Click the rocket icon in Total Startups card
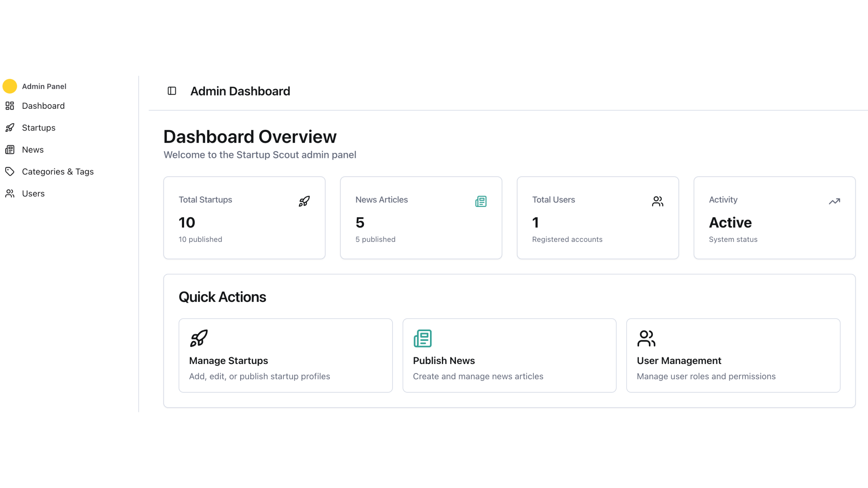868x488 pixels. (x=304, y=201)
